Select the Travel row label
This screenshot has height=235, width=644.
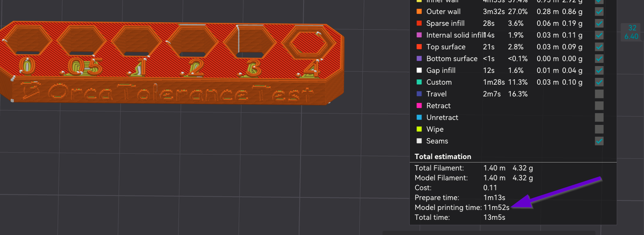click(436, 94)
